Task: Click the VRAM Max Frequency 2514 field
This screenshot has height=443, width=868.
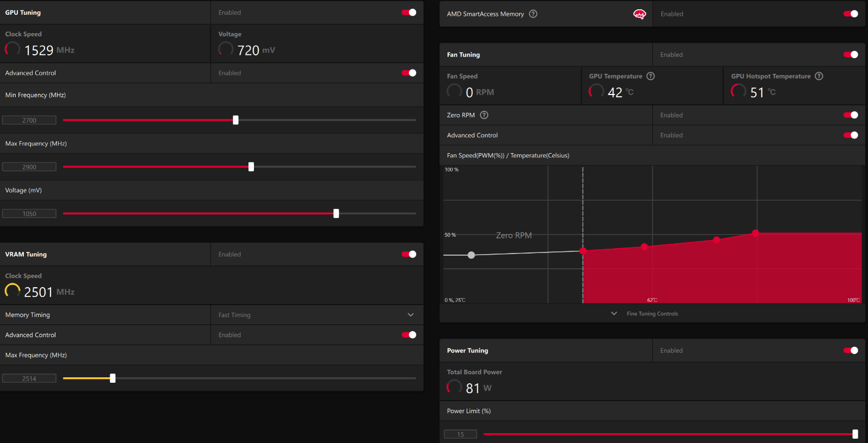Action: point(29,378)
